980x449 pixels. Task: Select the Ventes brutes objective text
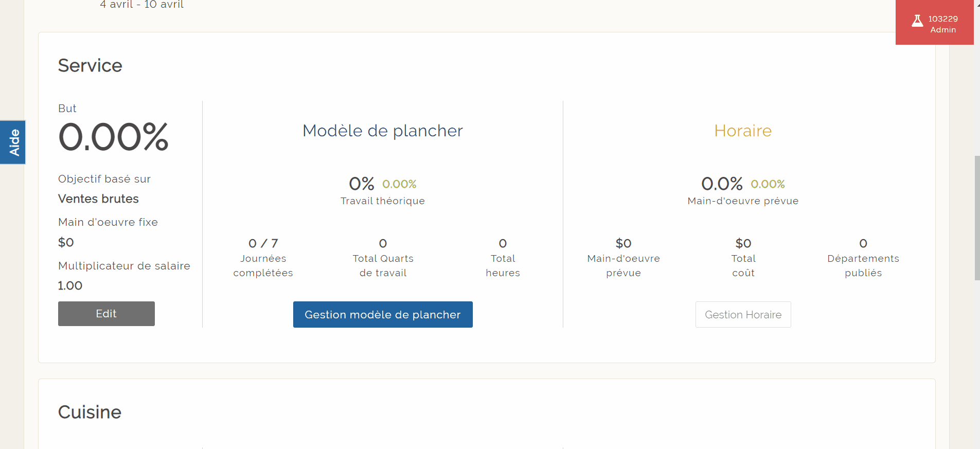[98, 199]
